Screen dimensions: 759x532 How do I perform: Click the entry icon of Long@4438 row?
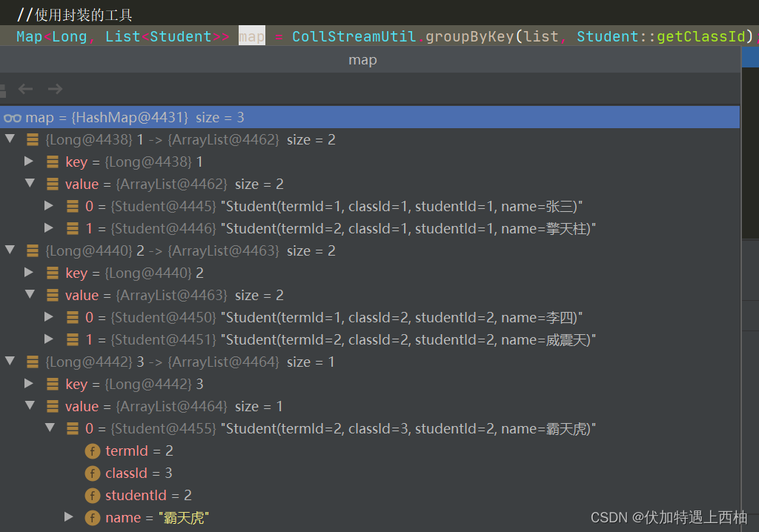point(33,140)
